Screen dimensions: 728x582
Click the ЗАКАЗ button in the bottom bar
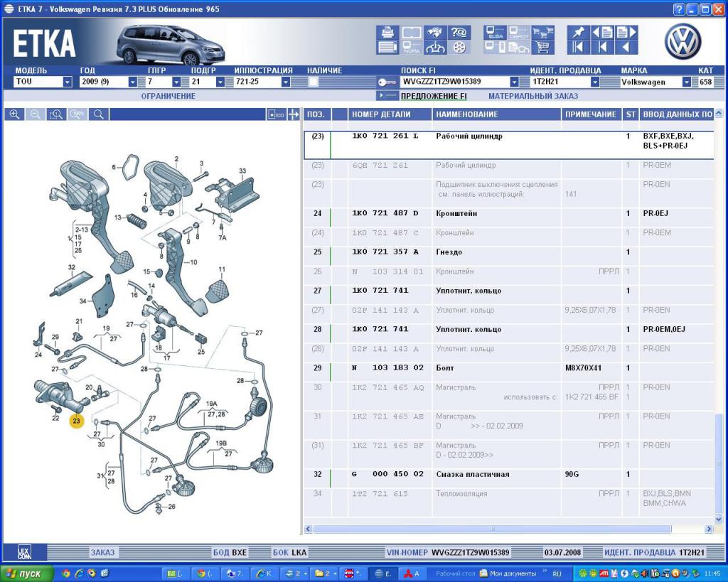tap(102, 552)
